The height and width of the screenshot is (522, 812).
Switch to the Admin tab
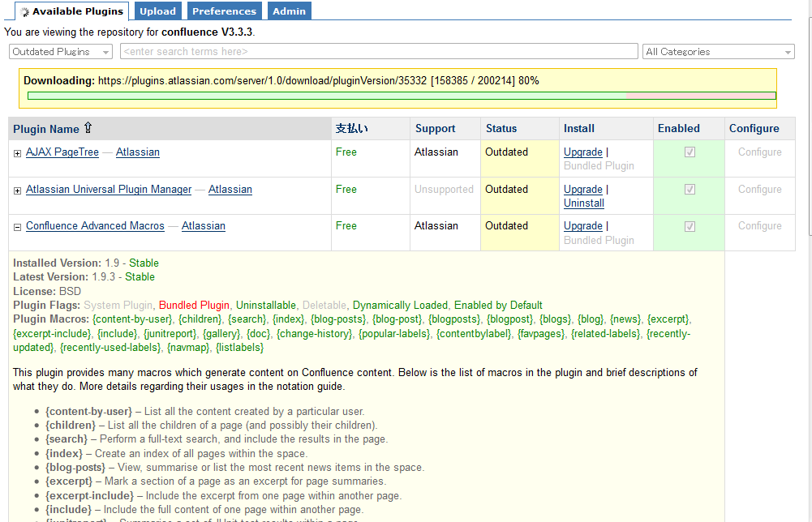(289, 11)
